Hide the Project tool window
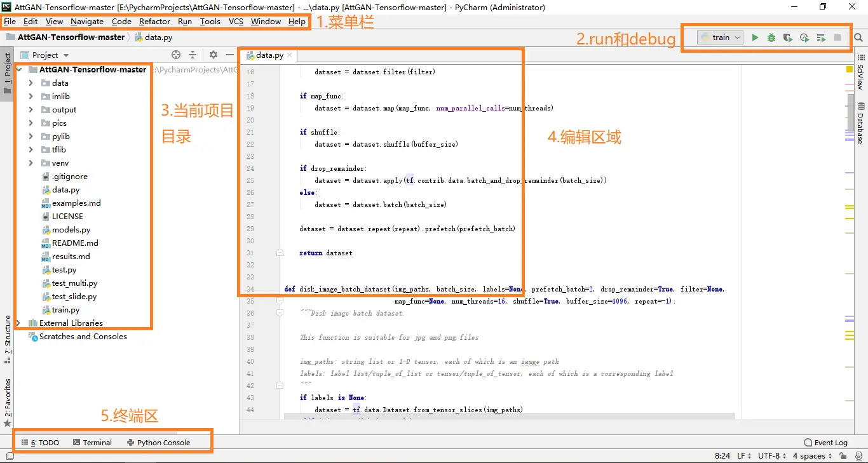This screenshot has height=463, width=868. (230, 55)
